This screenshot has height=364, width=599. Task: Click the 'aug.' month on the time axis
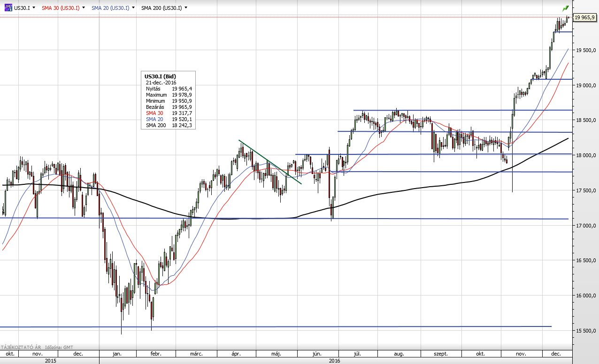click(x=399, y=354)
